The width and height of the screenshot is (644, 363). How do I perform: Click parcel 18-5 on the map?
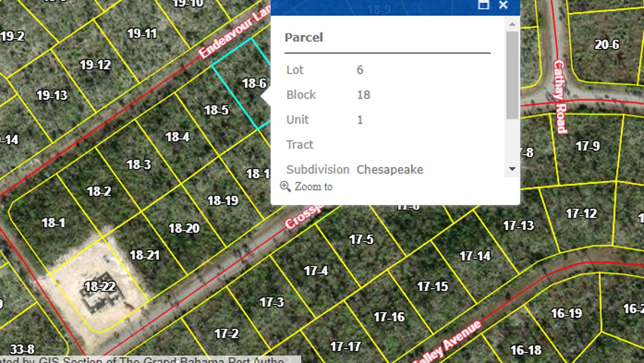pyautogui.click(x=216, y=110)
